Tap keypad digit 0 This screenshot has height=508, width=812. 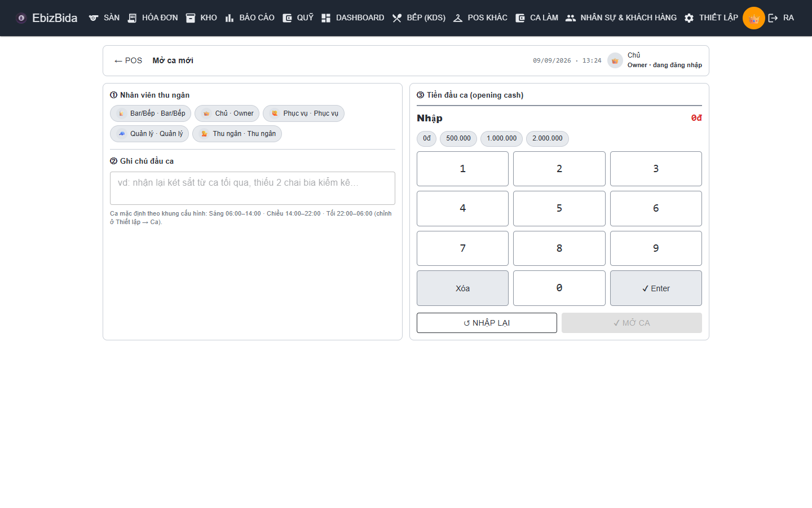559,288
